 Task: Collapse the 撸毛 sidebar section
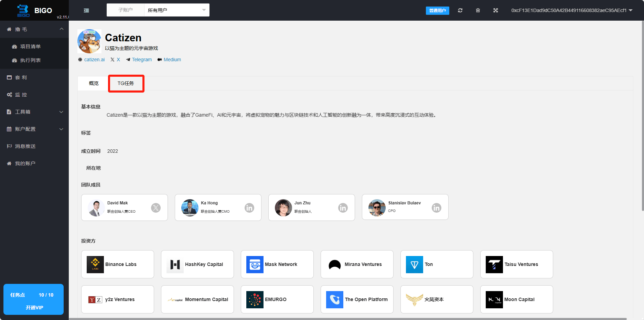point(34,29)
